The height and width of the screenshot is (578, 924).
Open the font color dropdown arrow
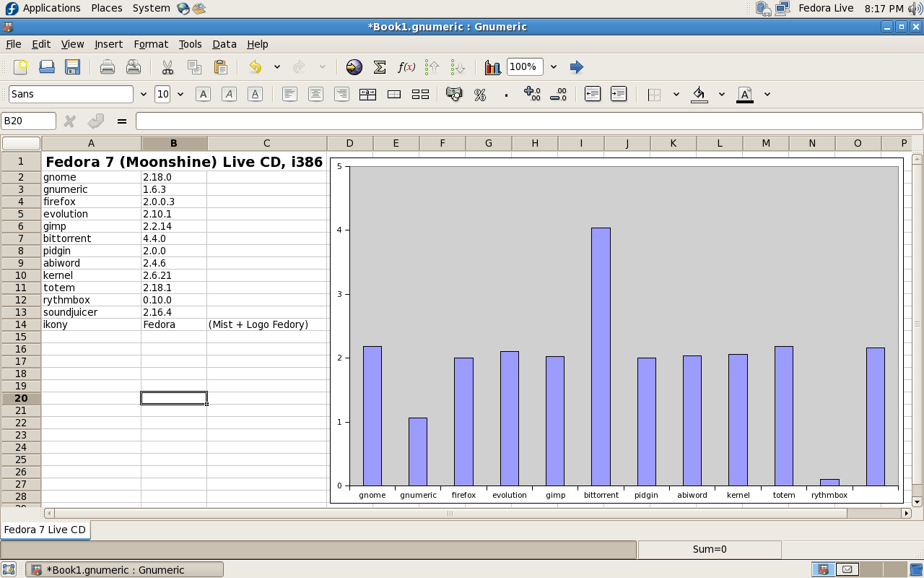[x=767, y=94]
